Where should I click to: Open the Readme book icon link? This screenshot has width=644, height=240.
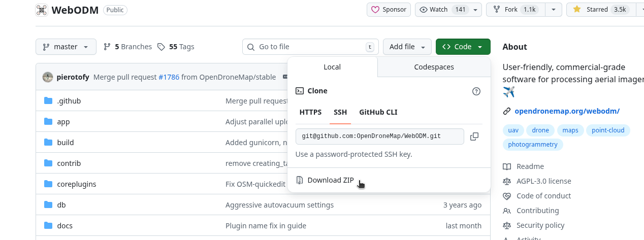pyautogui.click(x=506, y=166)
